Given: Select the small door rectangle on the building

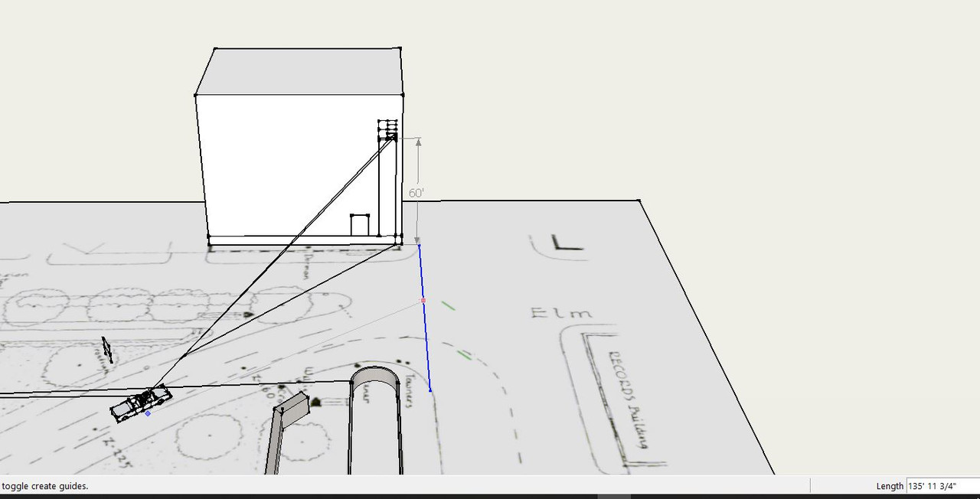Looking at the screenshot, I should point(360,225).
